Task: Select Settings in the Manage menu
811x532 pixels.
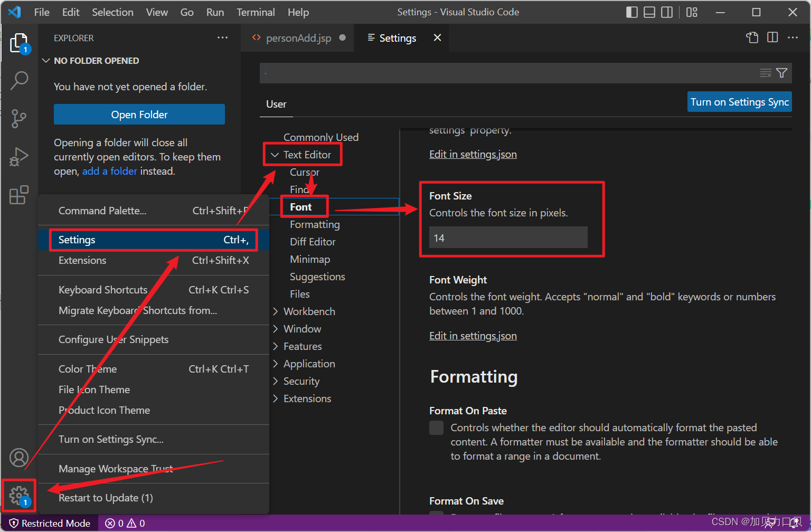Action: 153,240
